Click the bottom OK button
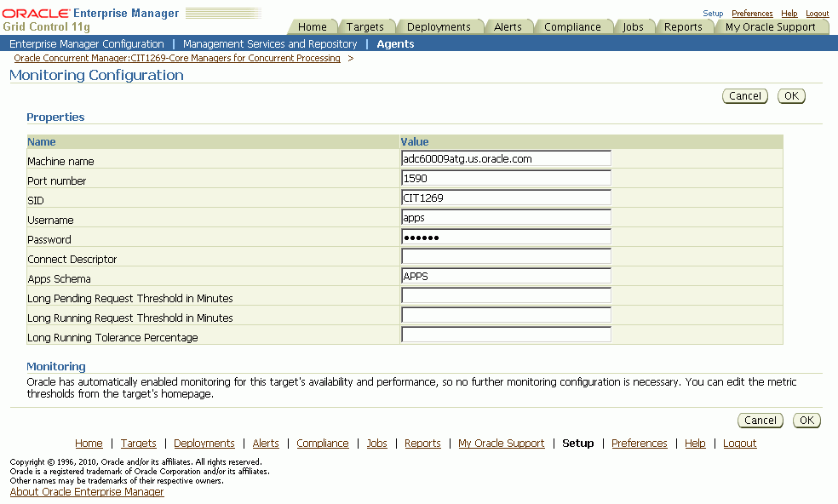The height and width of the screenshot is (504, 838). (807, 421)
